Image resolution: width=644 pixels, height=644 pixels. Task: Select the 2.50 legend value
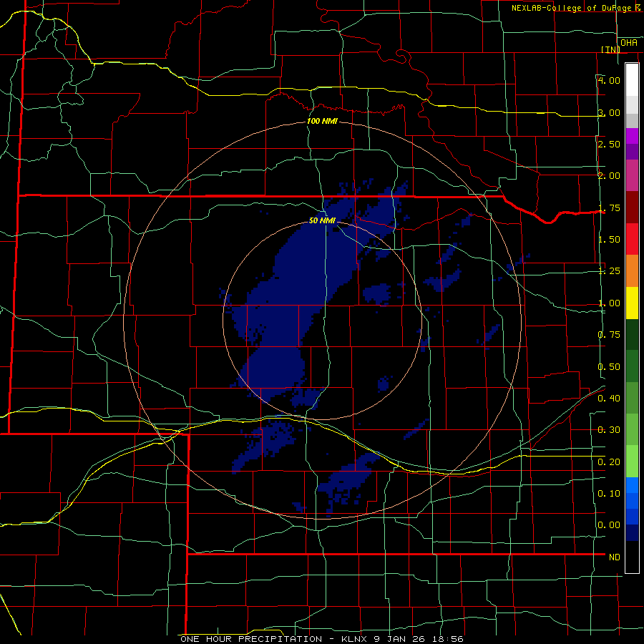[x=609, y=144]
